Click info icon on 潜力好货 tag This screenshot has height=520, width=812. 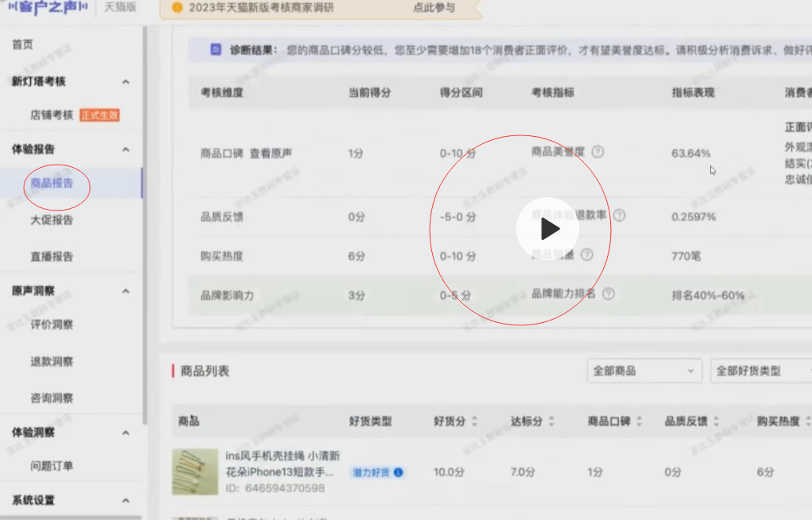(x=398, y=473)
